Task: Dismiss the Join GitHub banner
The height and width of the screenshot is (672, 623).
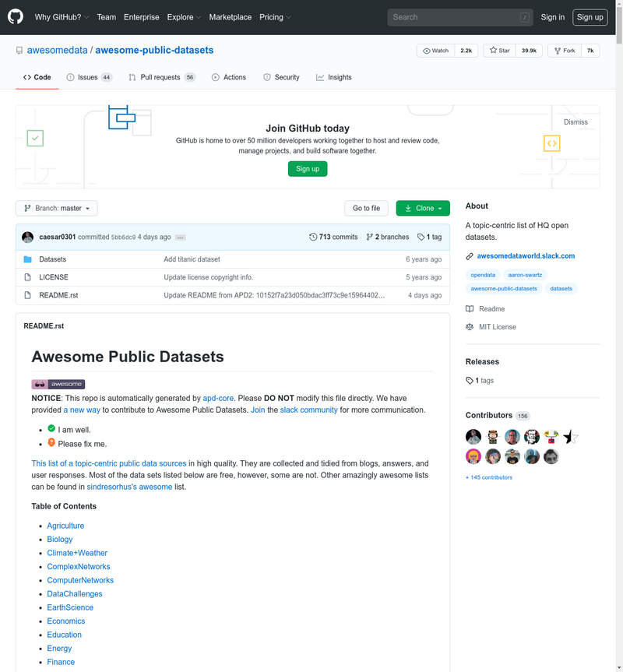Action: pos(575,122)
